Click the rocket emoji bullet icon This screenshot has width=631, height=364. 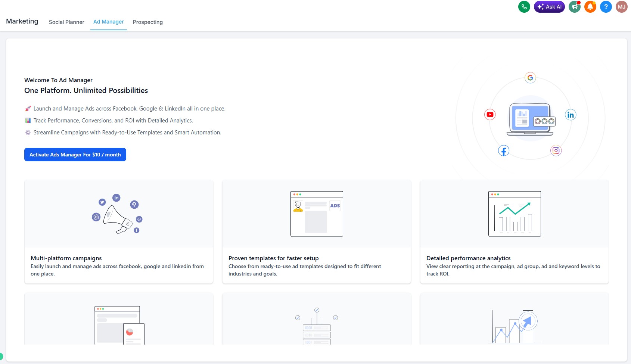(x=28, y=109)
